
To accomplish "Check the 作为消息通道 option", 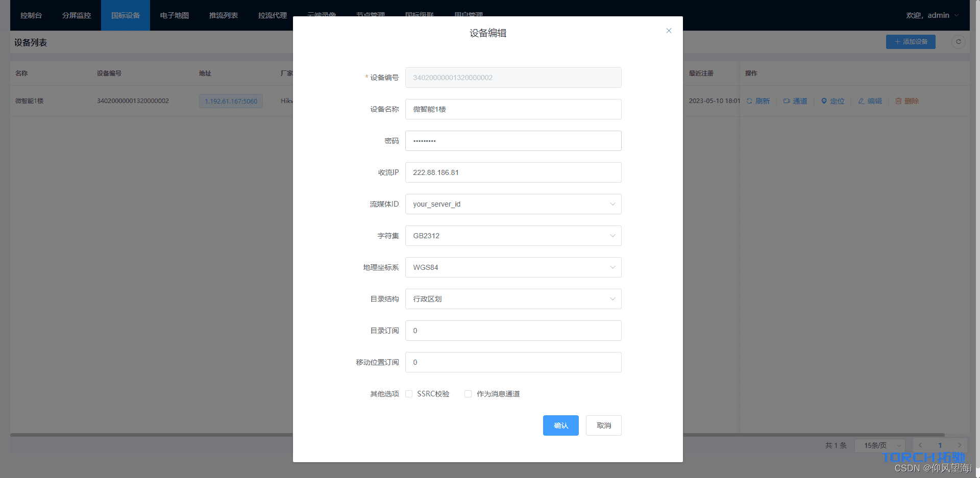I will (468, 394).
